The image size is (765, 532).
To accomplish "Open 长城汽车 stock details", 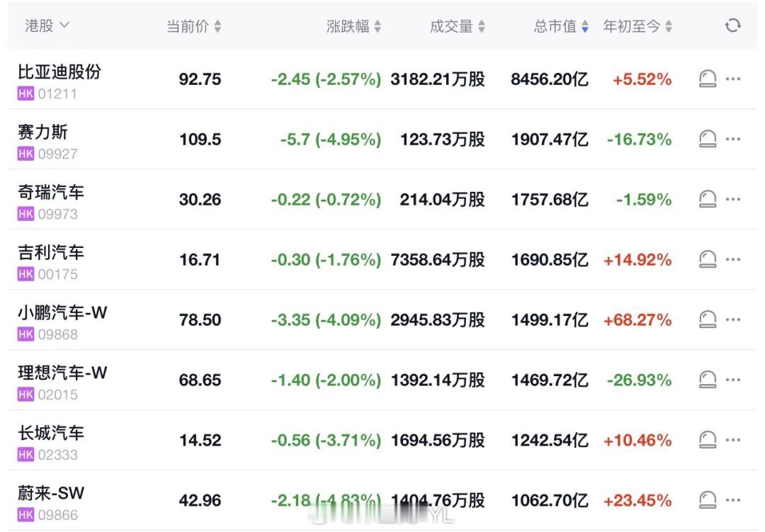I will pyautogui.click(x=51, y=433).
